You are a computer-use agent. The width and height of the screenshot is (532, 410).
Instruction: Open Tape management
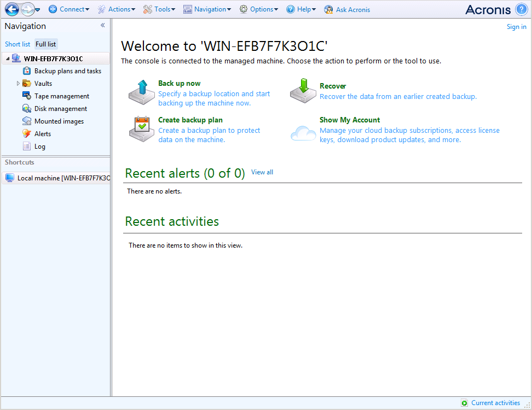(62, 96)
